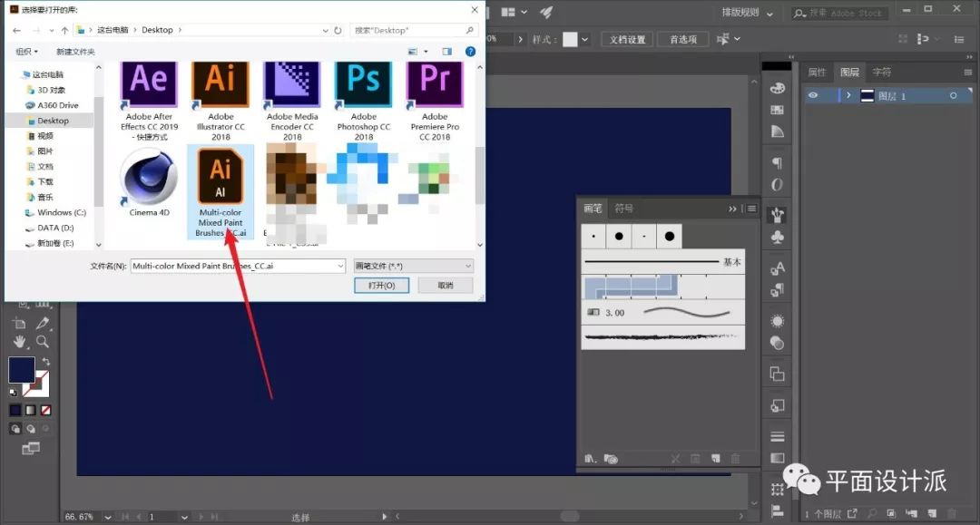Cancel the dialog with 取消
The width and height of the screenshot is (980, 525).
pyautogui.click(x=446, y=286)
